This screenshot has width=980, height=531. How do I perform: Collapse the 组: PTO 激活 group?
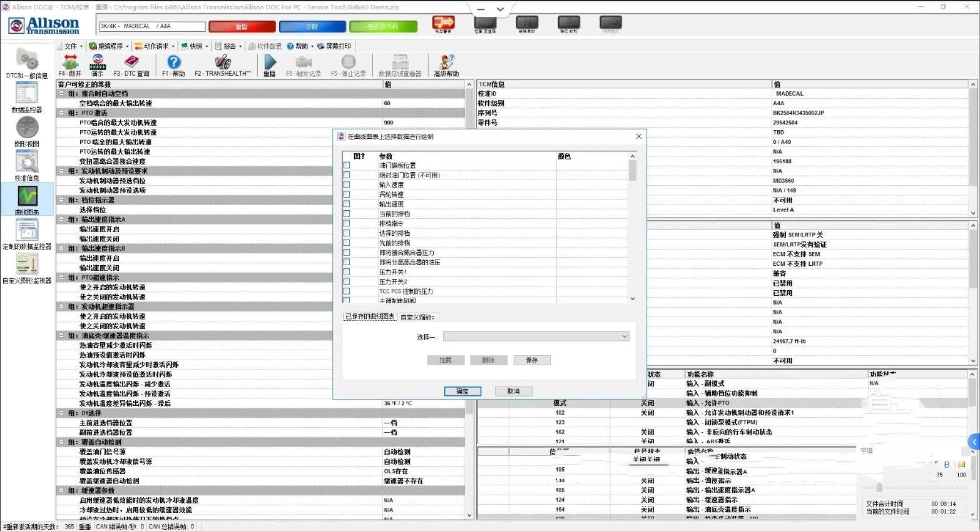click(61, 113)
